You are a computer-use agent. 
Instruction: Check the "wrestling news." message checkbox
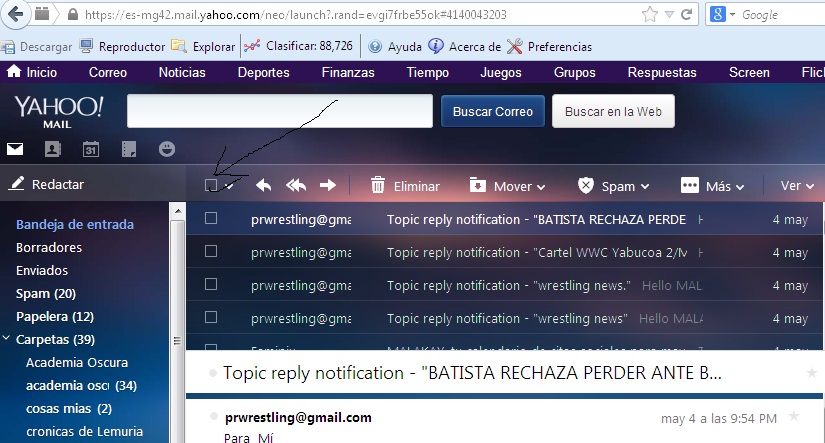tap(211, 285)
